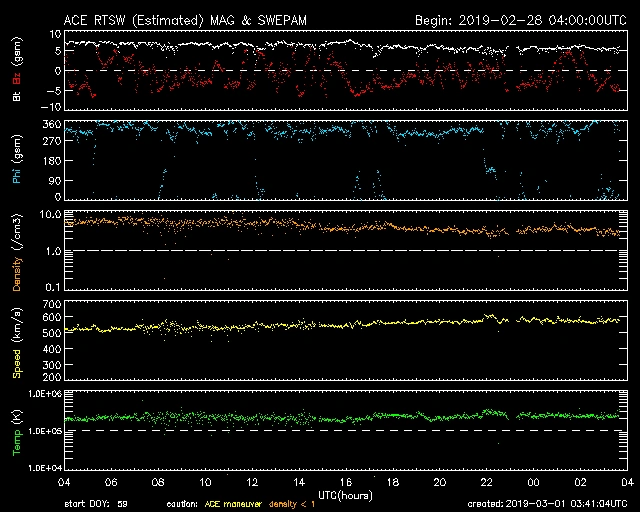Click the yellow Speed axis label
Viewport: 640px width, 512px height.
click(x=16, y=341)
